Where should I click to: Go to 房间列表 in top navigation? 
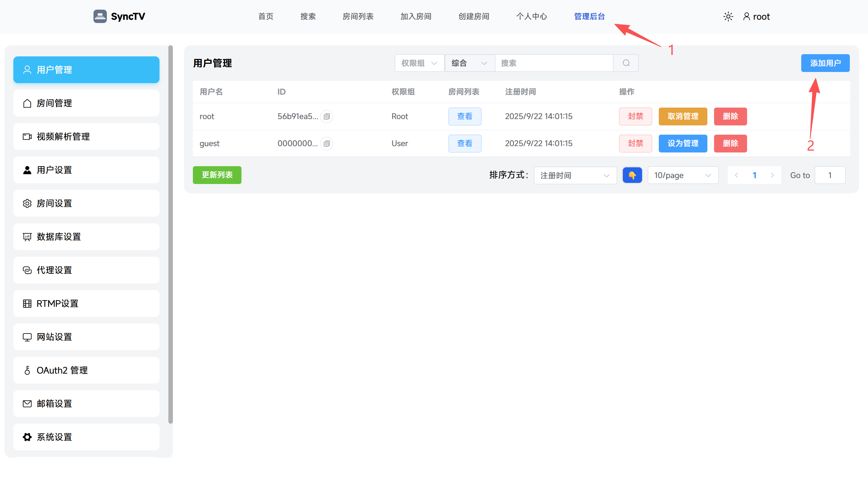coord(358,16)
